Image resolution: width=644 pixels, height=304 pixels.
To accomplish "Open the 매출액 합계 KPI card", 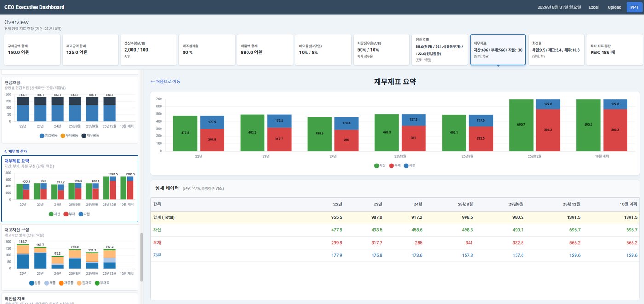I will click(x=264, y=50).
